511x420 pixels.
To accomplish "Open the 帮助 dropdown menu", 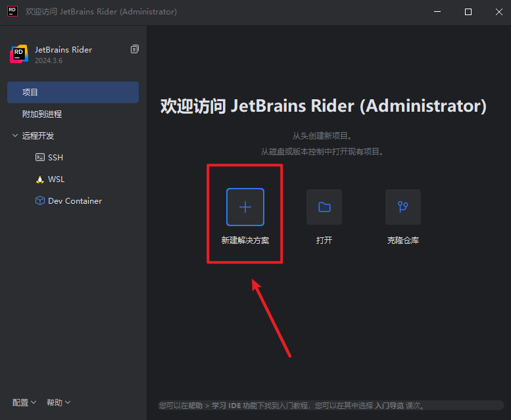I will [x=59, y=403].
